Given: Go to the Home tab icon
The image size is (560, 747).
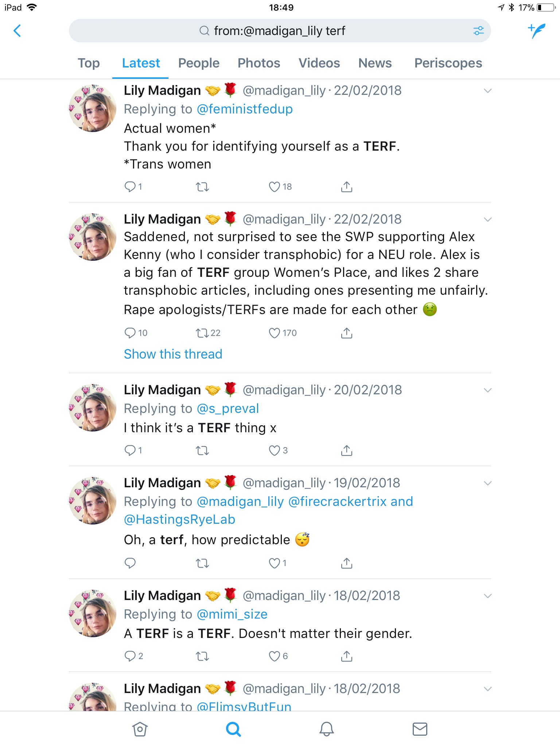Looking at the screenshot, I should point(140,729).
